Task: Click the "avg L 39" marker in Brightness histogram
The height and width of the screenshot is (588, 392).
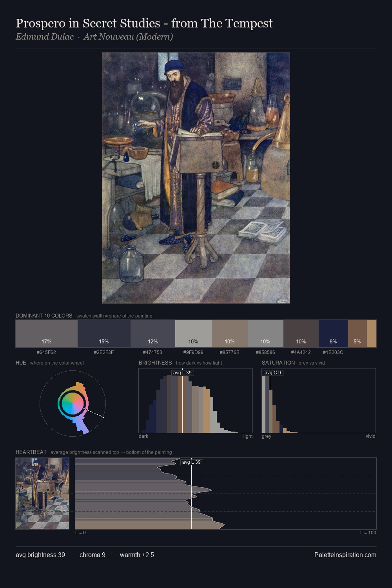Action: point(183,373)
